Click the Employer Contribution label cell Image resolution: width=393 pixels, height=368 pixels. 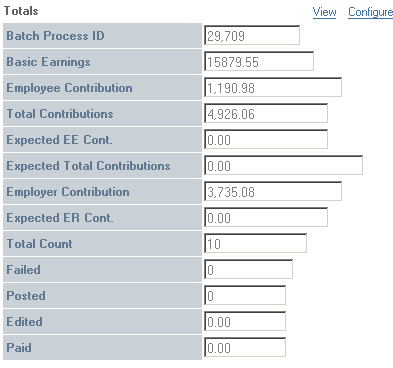point(102,192)
